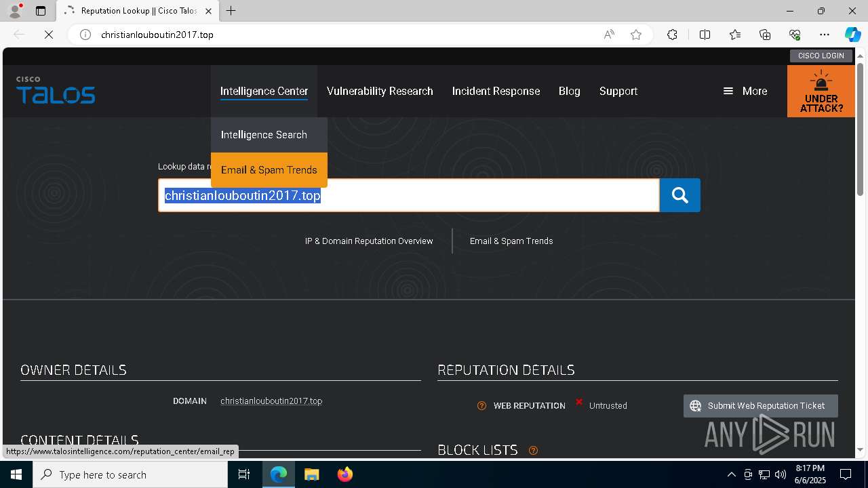Image resolution: width=868 pixels, height=488 pixels.
Task: Click the Untrusted reputation text
Action: coord(608,406)
